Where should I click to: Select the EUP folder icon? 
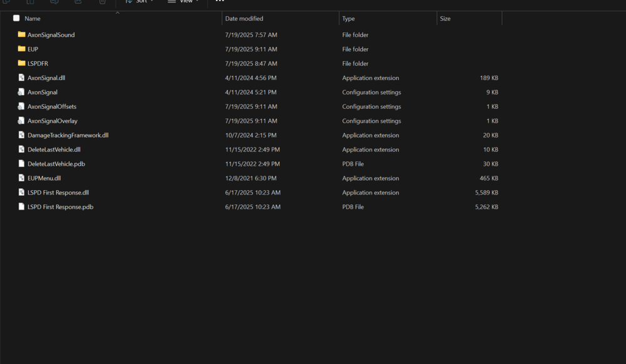pyautogui.click(x=21, y=49)
